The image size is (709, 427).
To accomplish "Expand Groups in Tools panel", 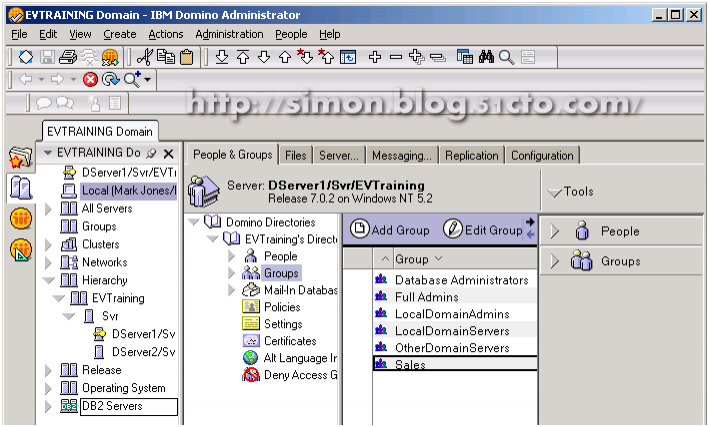I will pos(555,261).
